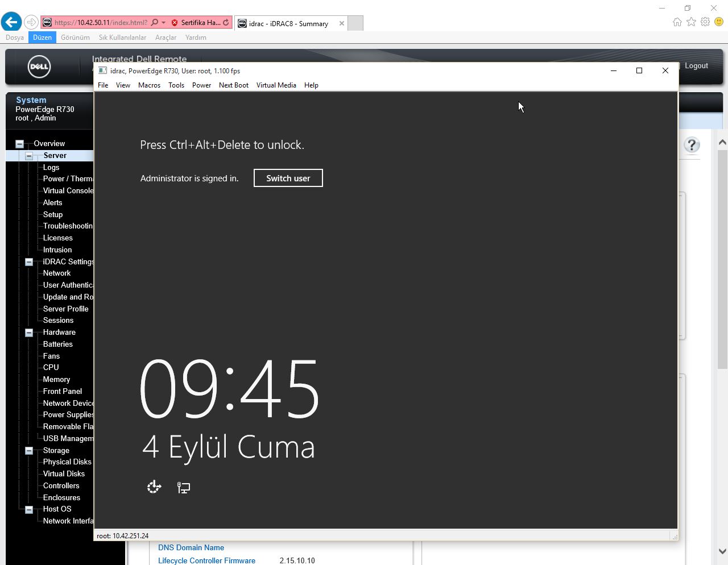Select Alerts in the sidebar tree
This screenshot has width=728, height=565.
53,203
